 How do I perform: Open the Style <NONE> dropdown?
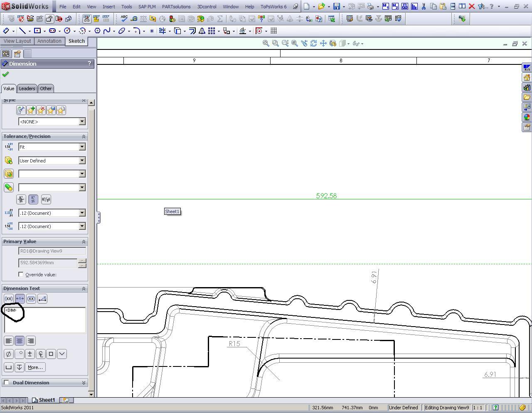[x=52, y=122]
